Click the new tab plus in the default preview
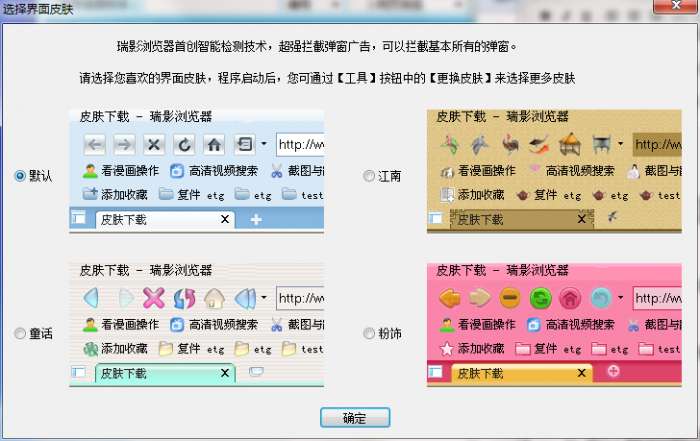Screen dimensions: 700x441 pyautogui.click(x=256, y=220)
